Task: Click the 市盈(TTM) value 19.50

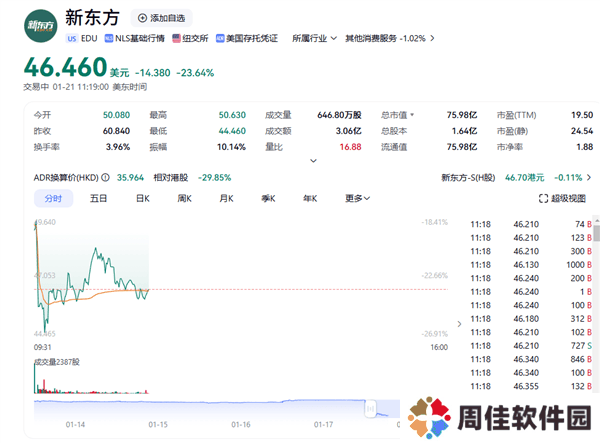Action: pos(582,115)
